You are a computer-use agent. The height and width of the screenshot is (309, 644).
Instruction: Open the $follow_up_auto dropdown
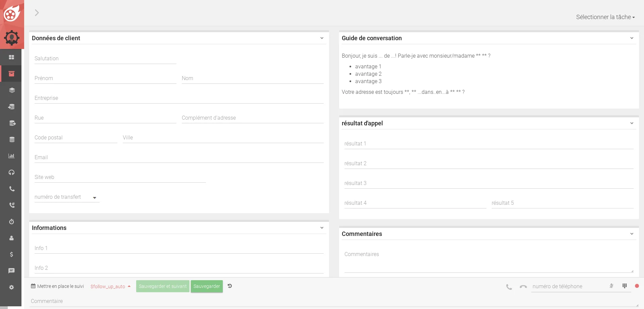coord(110,287)
